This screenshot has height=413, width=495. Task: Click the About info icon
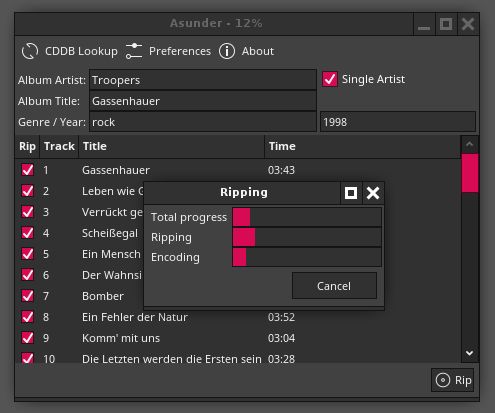(x=227, y=51)
